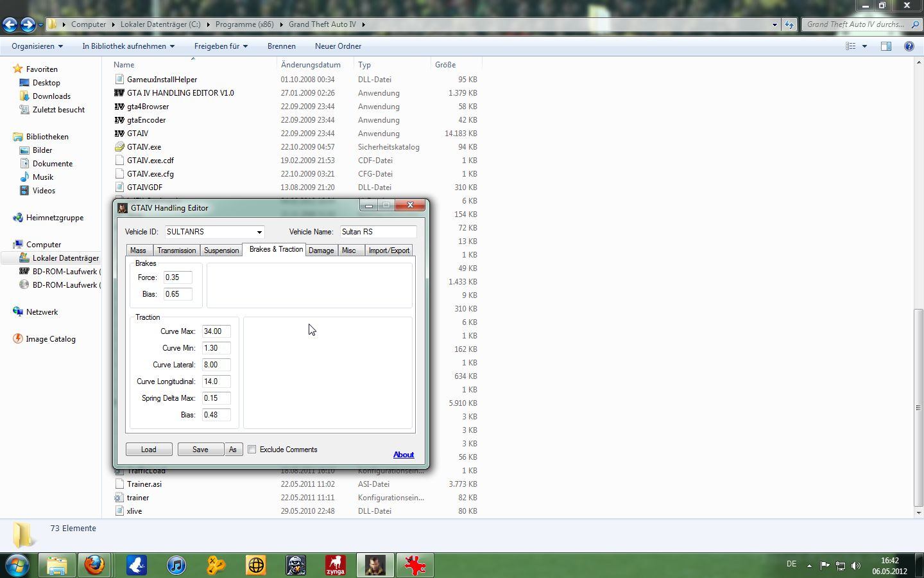The height and width of the screenshot is (578, 924).
Task: Open the Suspension tab
Action: pos(221,250)
